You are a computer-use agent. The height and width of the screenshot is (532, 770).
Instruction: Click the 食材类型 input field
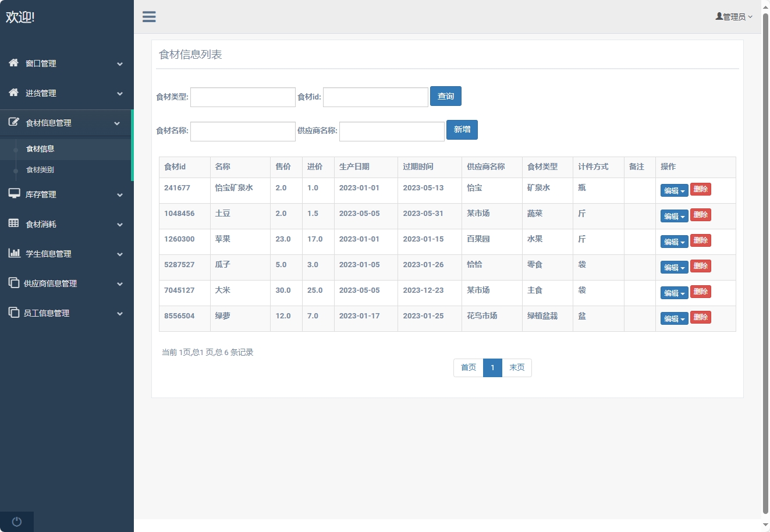click(x=243, y=97)
